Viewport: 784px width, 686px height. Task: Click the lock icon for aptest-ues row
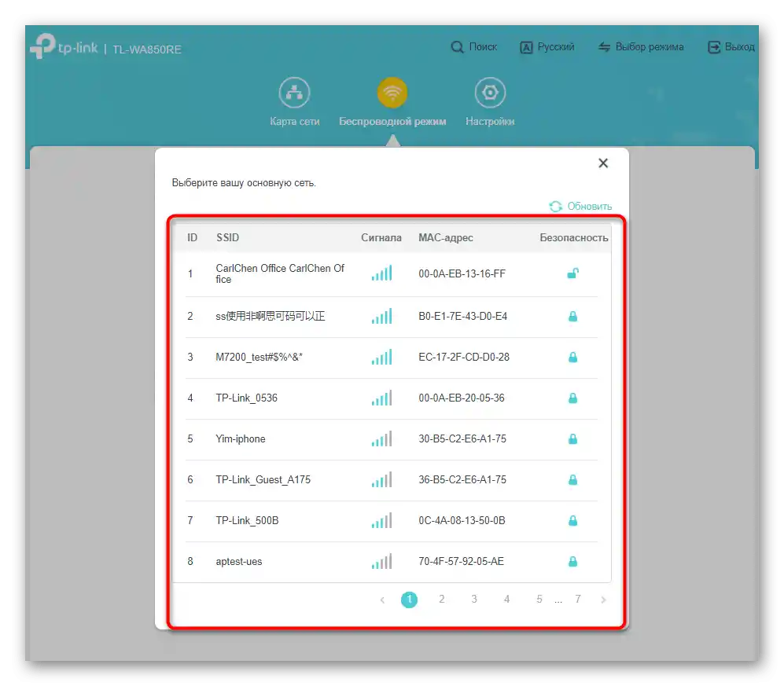click(573, 562)
